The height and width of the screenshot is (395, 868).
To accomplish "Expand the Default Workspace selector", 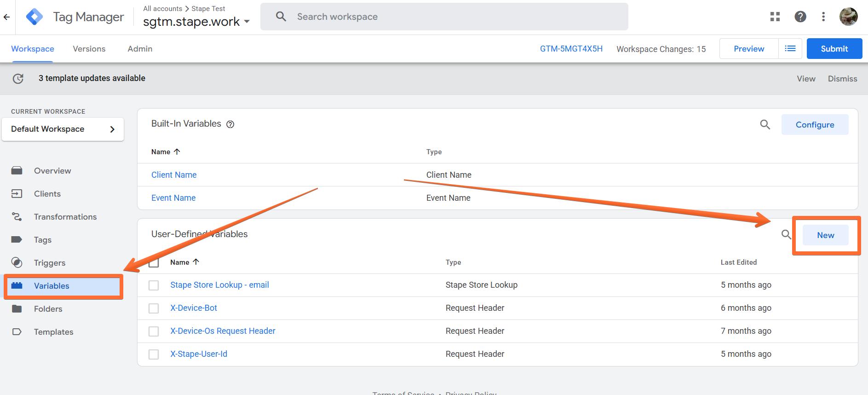I will (x=63, y=129).
